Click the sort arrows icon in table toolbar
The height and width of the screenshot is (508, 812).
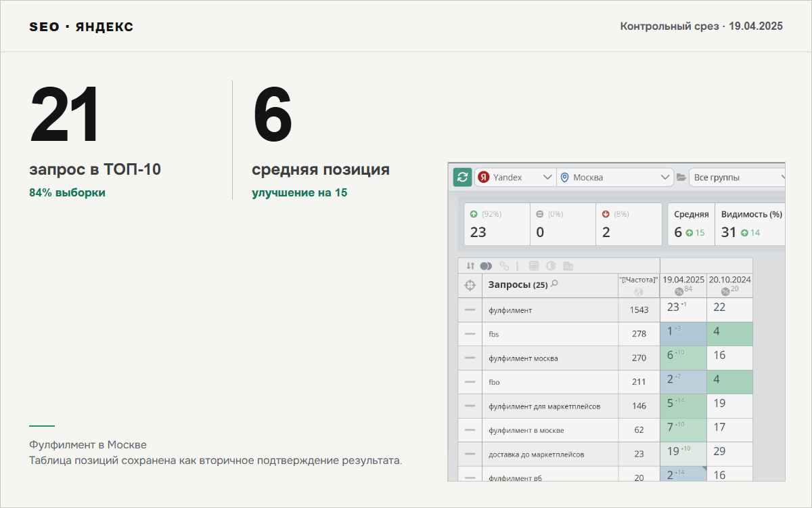click(x=470, y=266)
